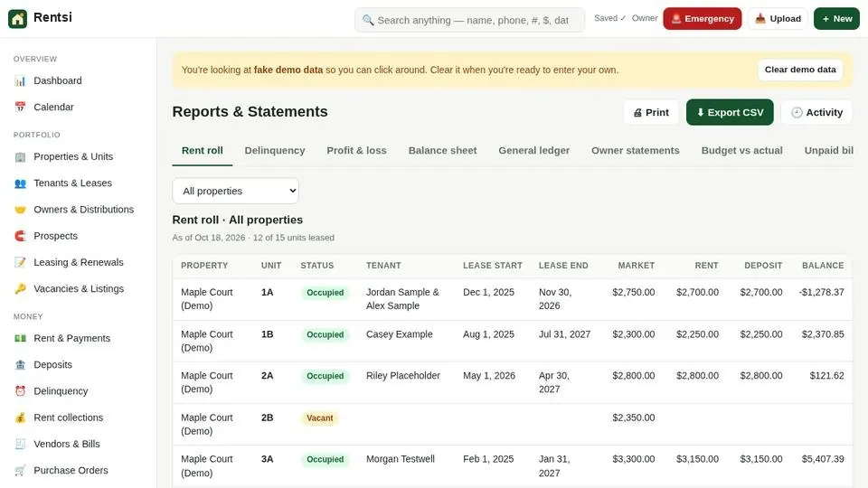The width and height of the screenshot is (868, 488).
Task: Click the inbox tray icon on Upload button
Action: [760, 19]
